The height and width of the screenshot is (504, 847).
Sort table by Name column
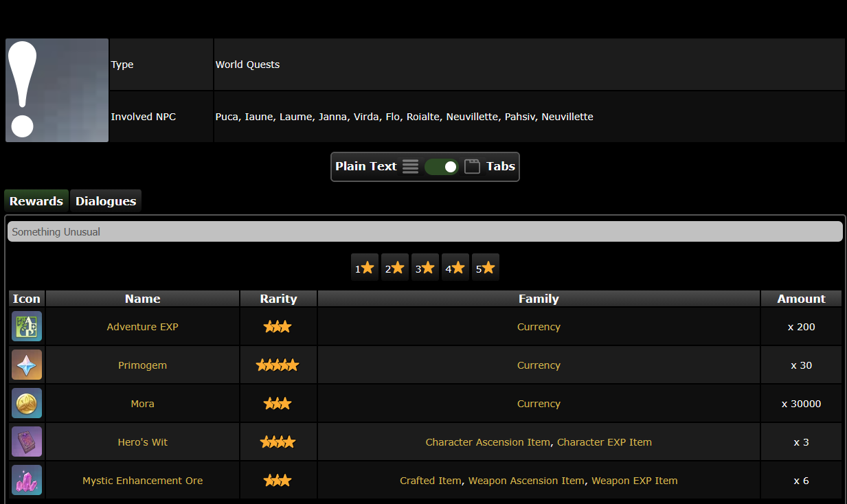(143, 299)
